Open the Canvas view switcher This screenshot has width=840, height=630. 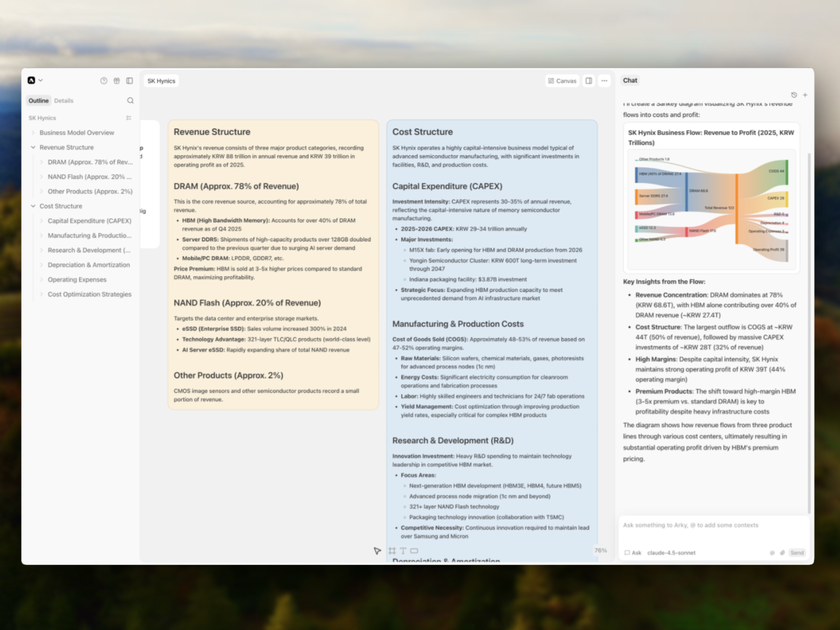tap(562, 81)
